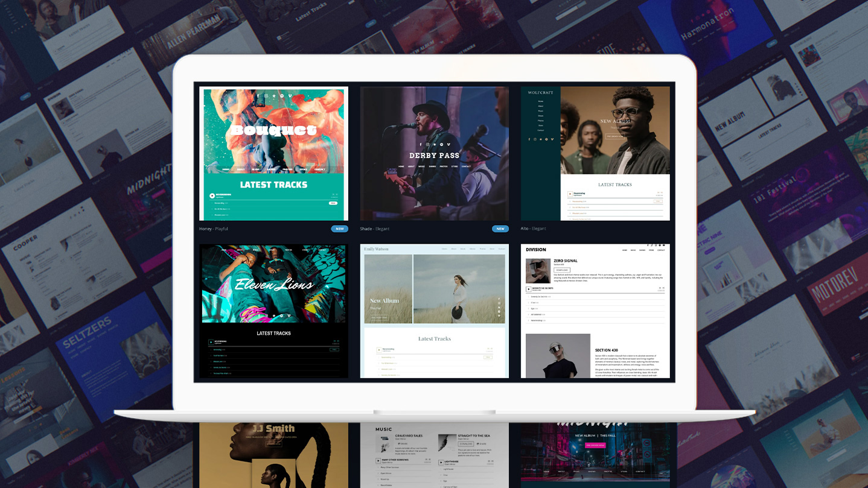Click CONTACT in Division navigation bar

661,250
